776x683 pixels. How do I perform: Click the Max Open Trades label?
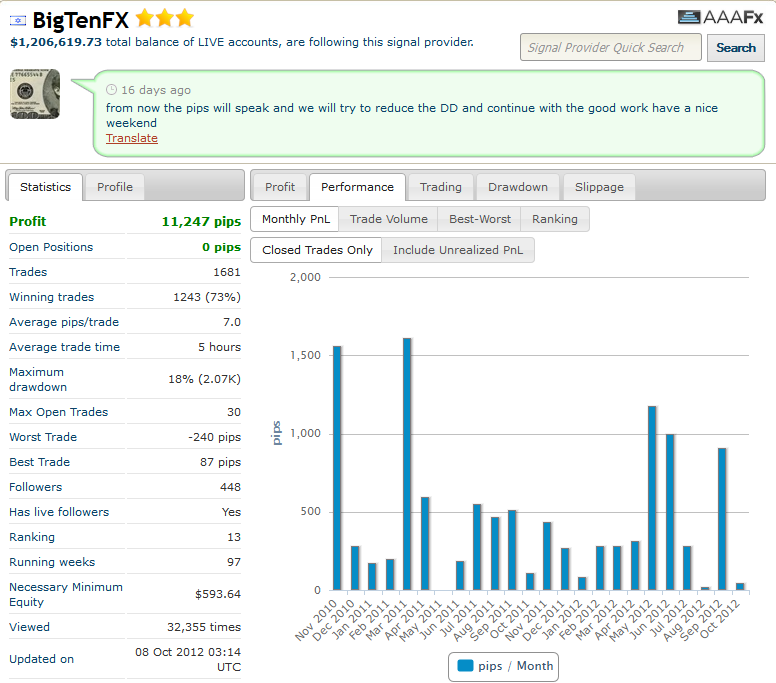(x=58, y=412)
